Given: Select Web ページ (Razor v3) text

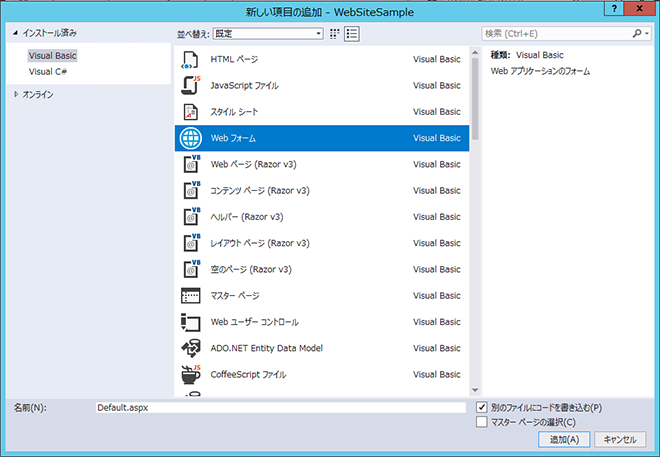Looking at the screenshot, I should [253, 164].
